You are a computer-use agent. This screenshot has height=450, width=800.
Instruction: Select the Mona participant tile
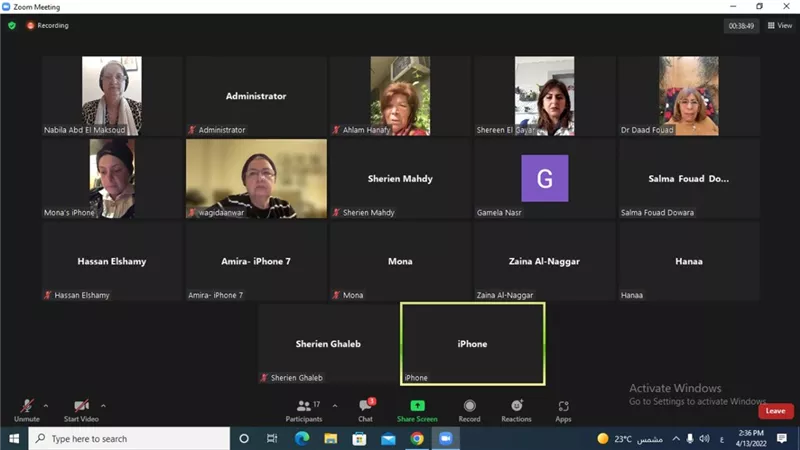(400, 261)
